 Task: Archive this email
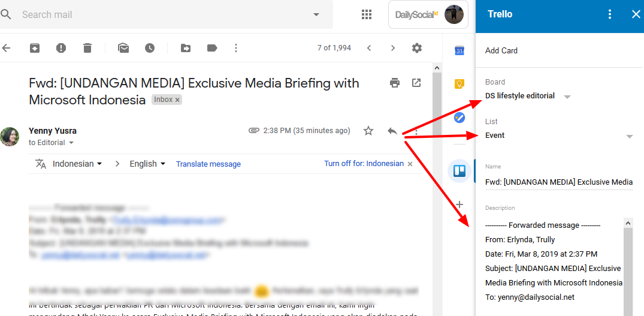point(35,48)
